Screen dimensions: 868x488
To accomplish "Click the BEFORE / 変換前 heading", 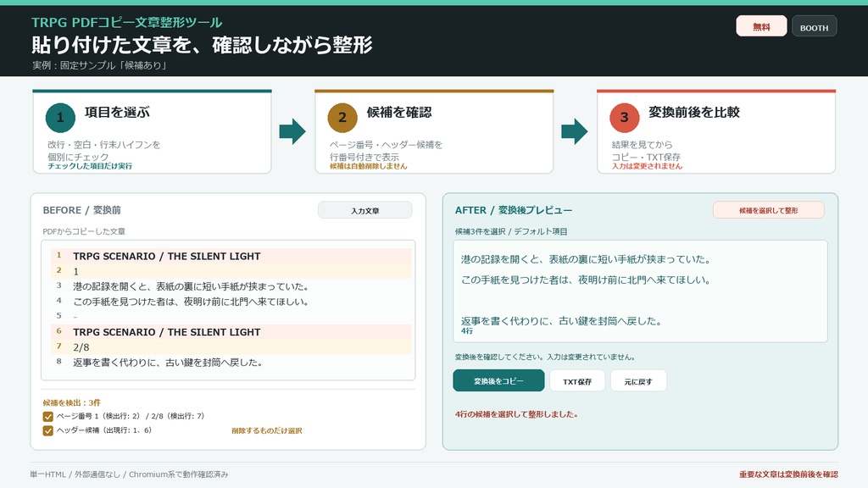I will pos(82,210).
